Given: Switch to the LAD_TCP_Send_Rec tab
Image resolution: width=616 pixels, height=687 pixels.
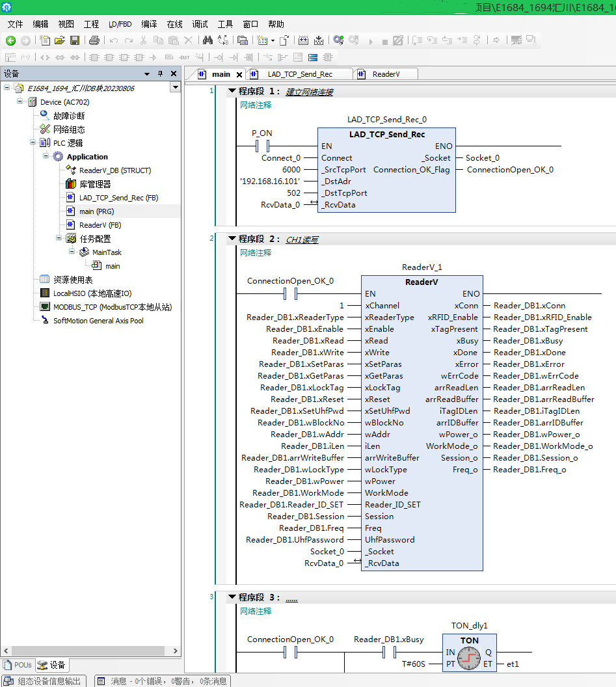Looking at the screenshot, I should pyautogui.click(x=299, y=74).
